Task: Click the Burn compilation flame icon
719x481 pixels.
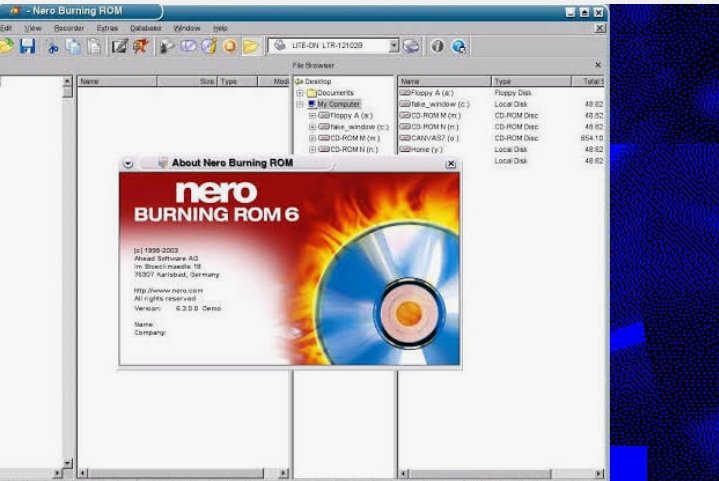Action: click(141, 46)
